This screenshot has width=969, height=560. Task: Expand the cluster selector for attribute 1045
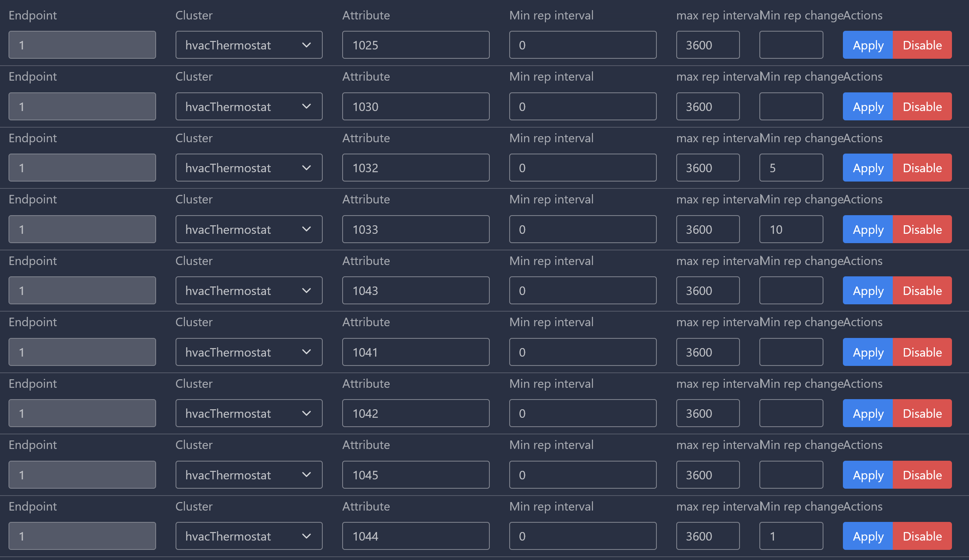(x=249, y=475)
